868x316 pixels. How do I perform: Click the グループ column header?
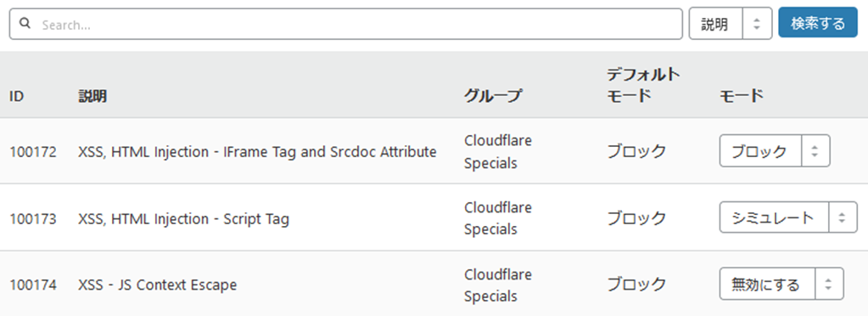(492, 97)
